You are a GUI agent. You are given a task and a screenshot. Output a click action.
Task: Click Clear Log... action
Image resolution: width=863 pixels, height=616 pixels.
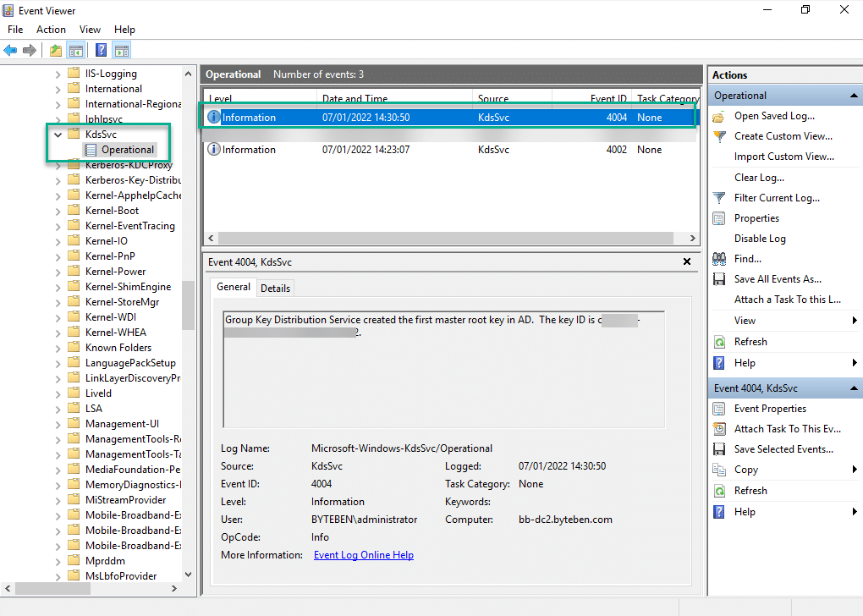759,177
